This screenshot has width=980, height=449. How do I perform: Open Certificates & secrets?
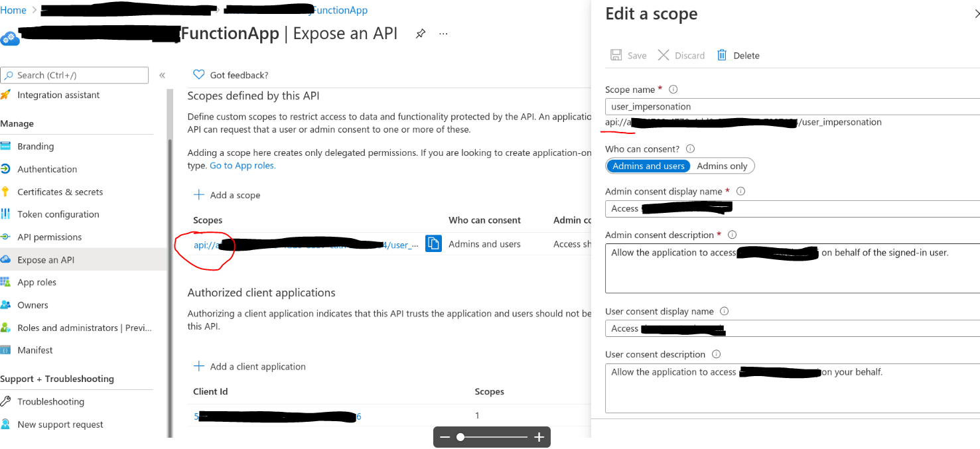point(60,192)
